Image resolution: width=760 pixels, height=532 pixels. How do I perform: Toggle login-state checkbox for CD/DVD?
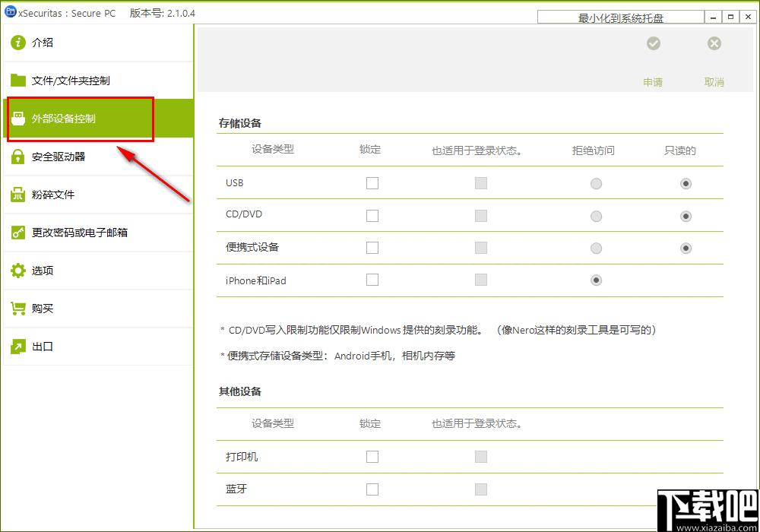tap(481, 216)
